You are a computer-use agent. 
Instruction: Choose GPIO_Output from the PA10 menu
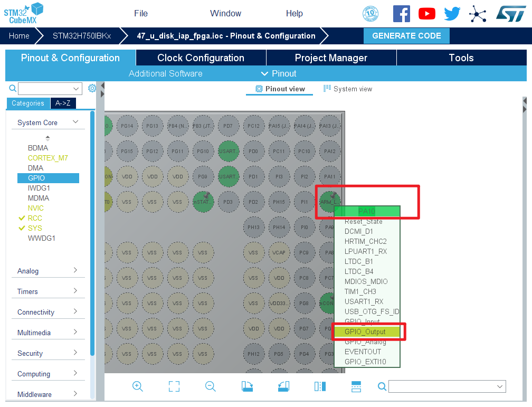[x=365, y=332]
